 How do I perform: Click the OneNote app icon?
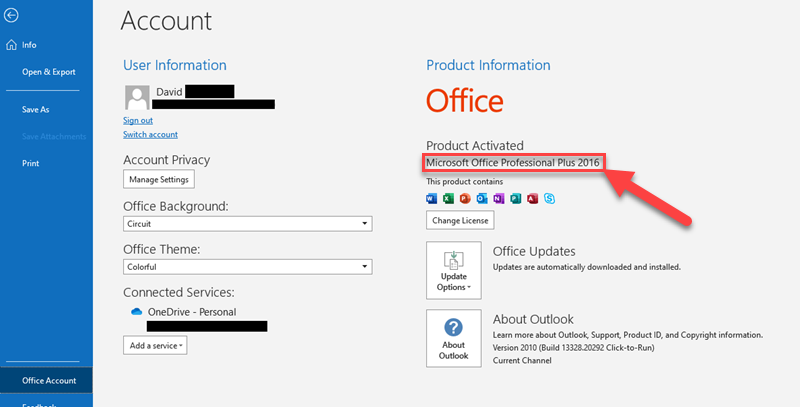point(499,199)
